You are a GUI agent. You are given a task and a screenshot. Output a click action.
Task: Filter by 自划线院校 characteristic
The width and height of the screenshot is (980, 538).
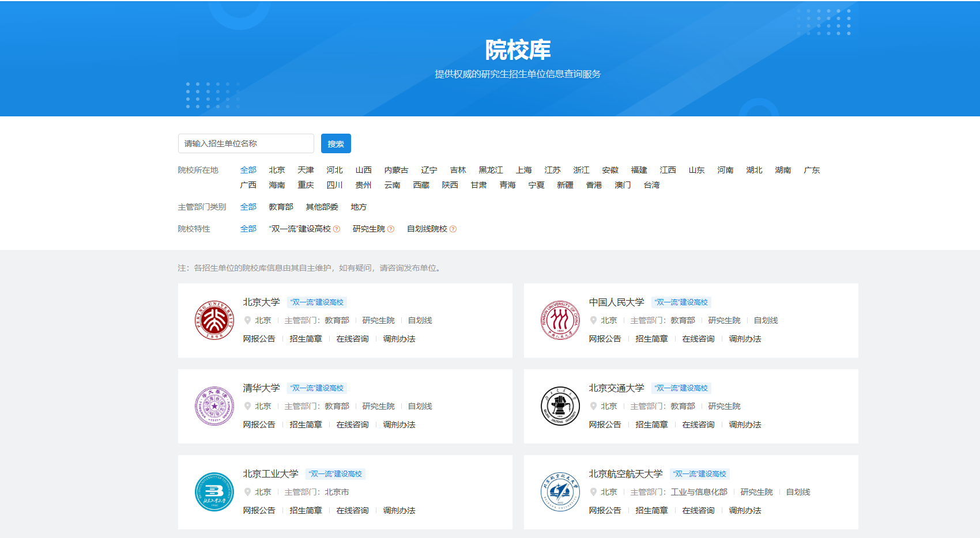tap(427, 229)
